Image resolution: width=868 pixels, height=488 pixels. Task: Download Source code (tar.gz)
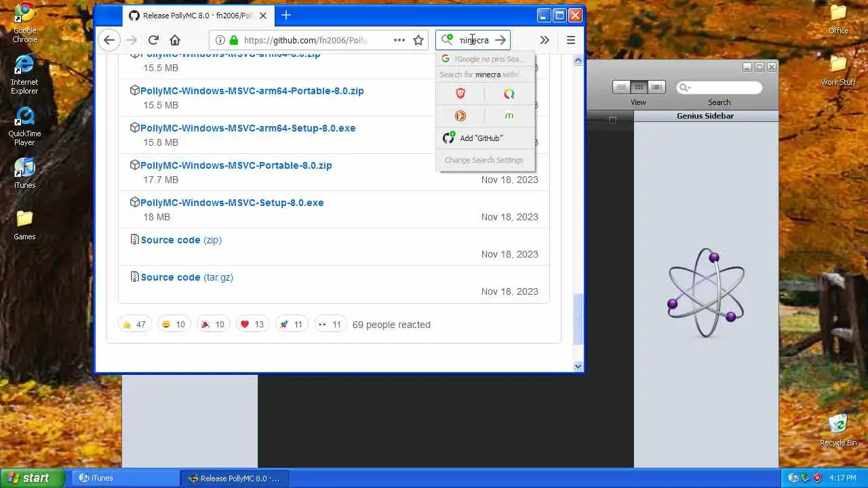186,277
